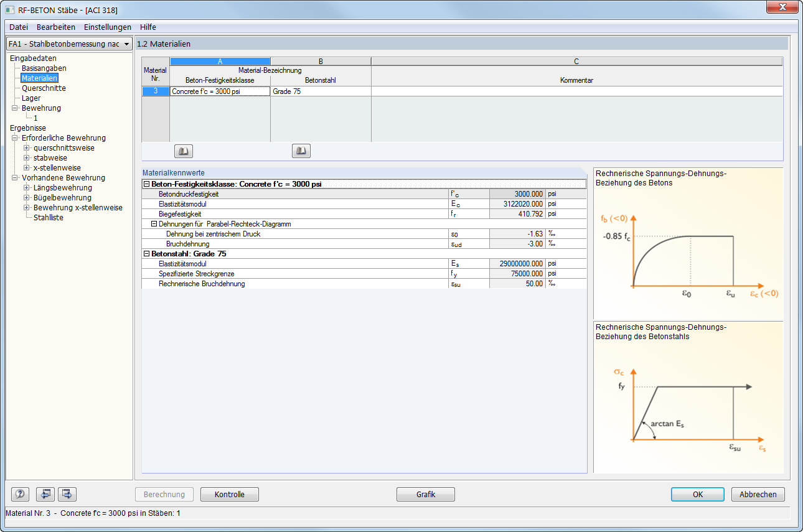Click the Rechnerische Bruchdehnung value 50.00
Screen dimensions: 803x532
518,284
